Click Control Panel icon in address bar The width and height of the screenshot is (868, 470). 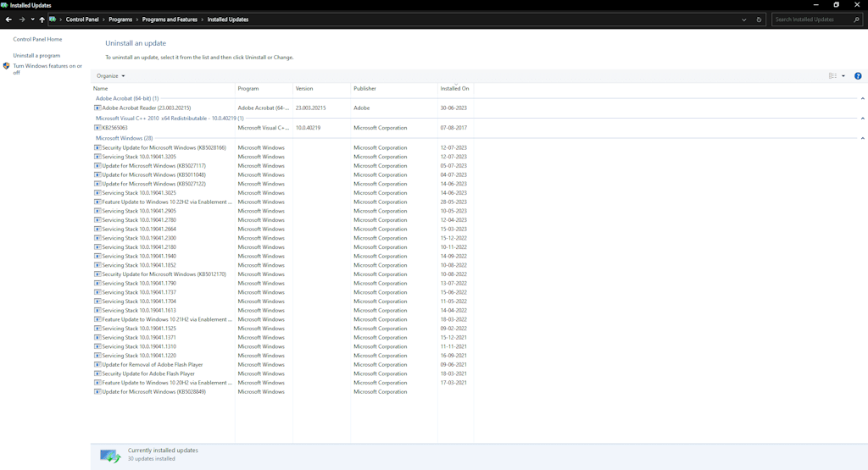53,19
